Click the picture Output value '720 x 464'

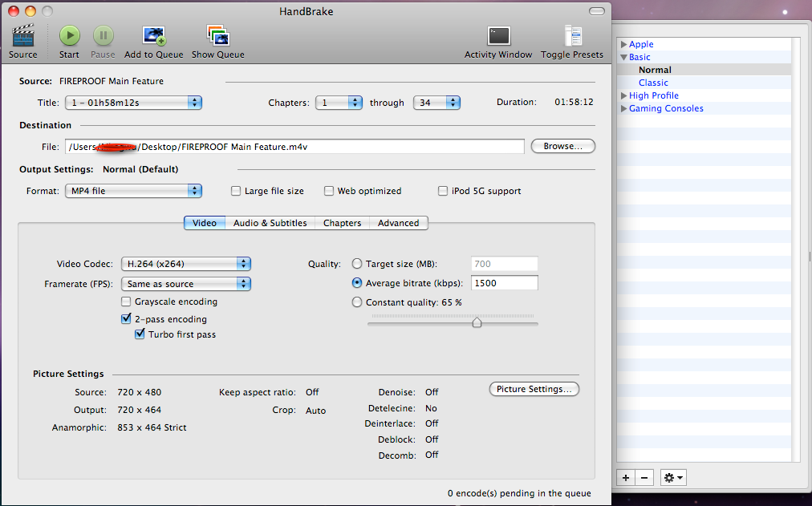tap(140, 411)
